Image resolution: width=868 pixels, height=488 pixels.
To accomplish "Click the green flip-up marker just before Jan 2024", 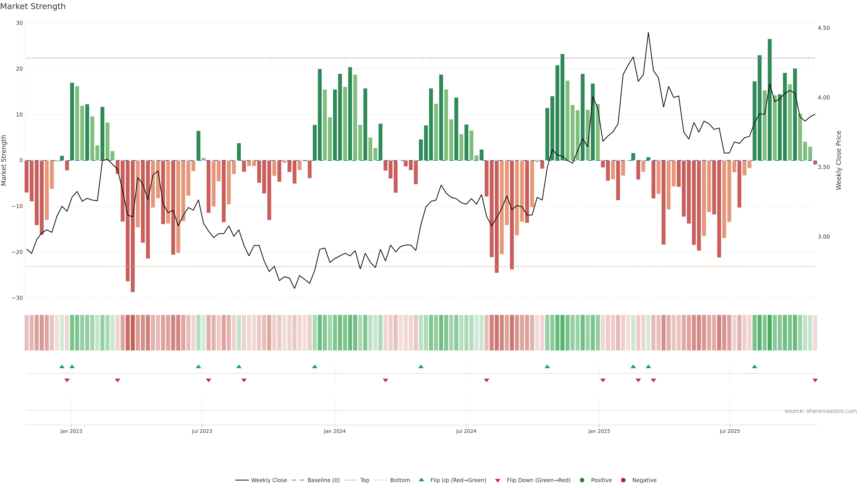I will (314, 366).
